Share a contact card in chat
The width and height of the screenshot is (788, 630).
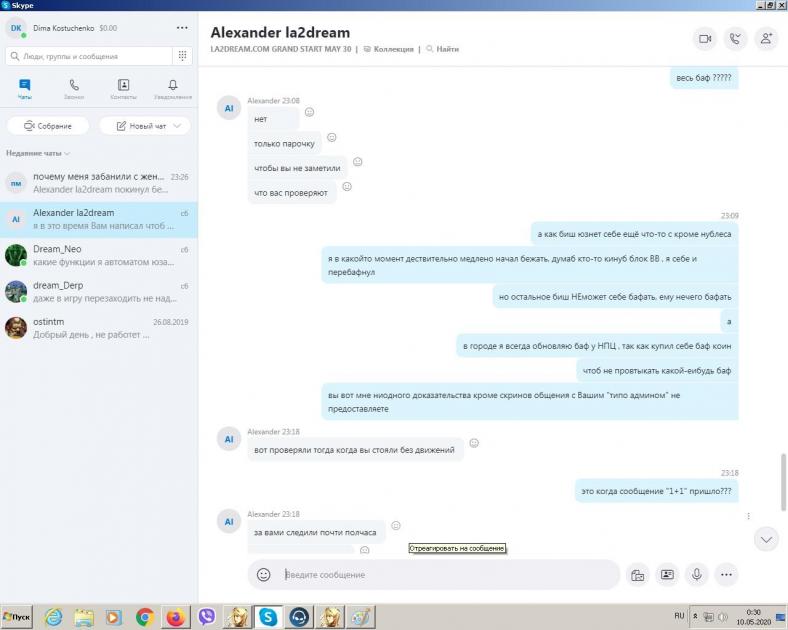[x=667, y=575]
